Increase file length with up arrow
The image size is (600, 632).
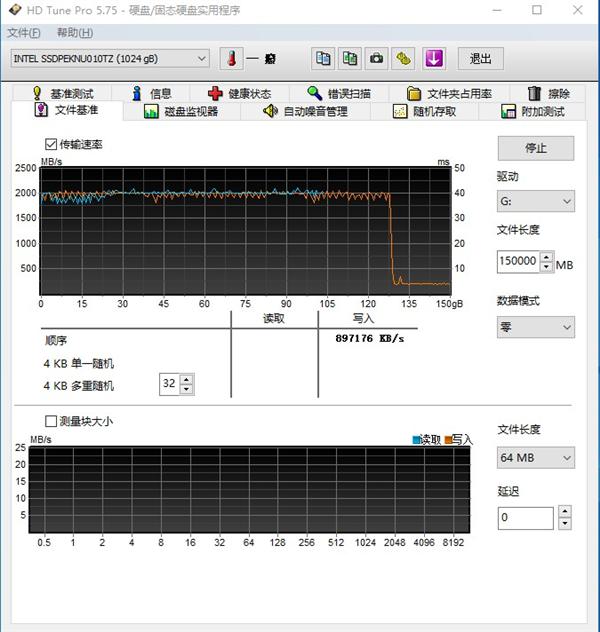(x=546, y=257)
